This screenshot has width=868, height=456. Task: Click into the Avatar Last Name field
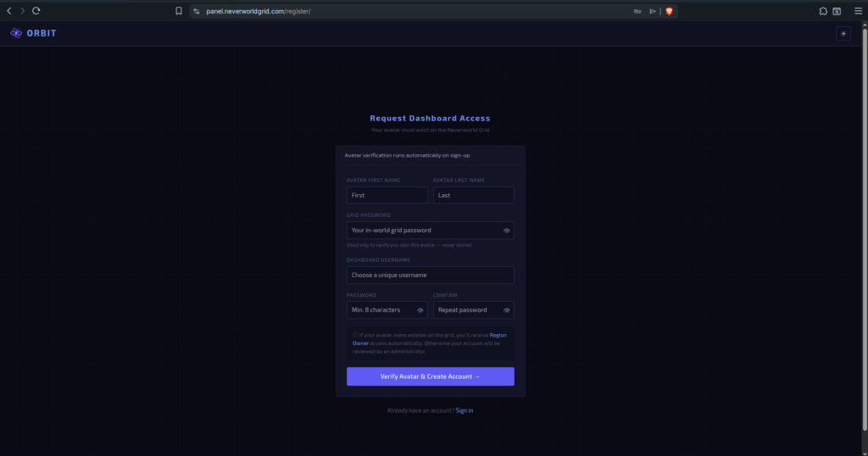473,195
